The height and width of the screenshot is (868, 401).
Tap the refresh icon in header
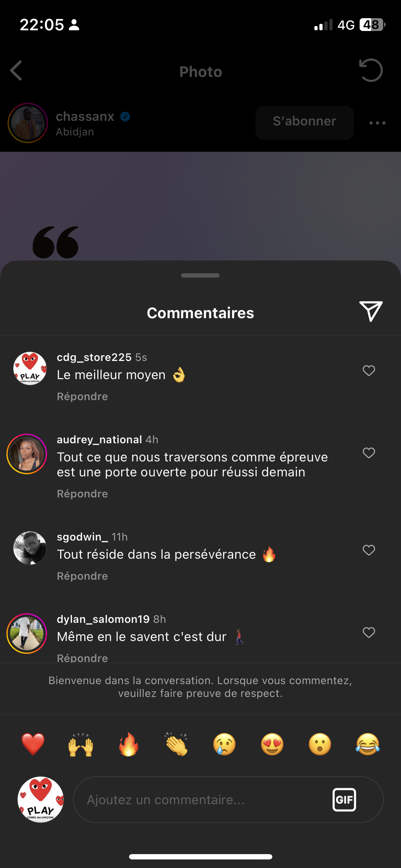click(x=371, y=71)
